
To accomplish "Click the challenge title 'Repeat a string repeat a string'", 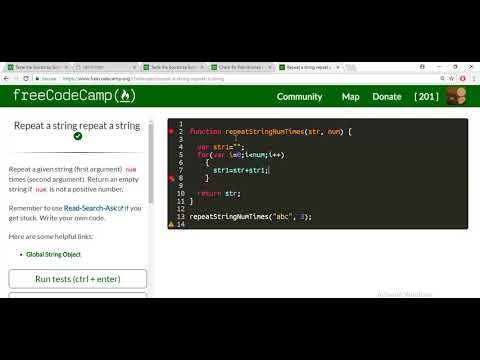I will point(77,126).
